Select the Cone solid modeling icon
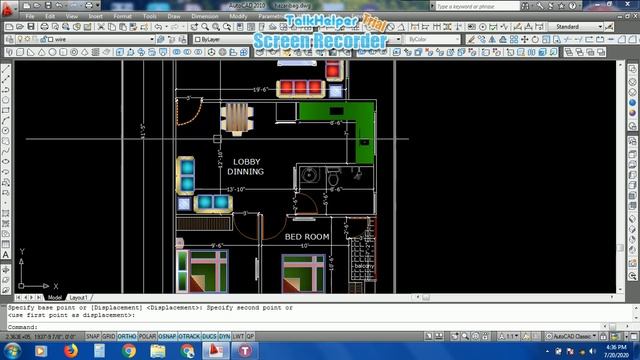This screenshot has height=360, width=640. click(x=42, y=52)
